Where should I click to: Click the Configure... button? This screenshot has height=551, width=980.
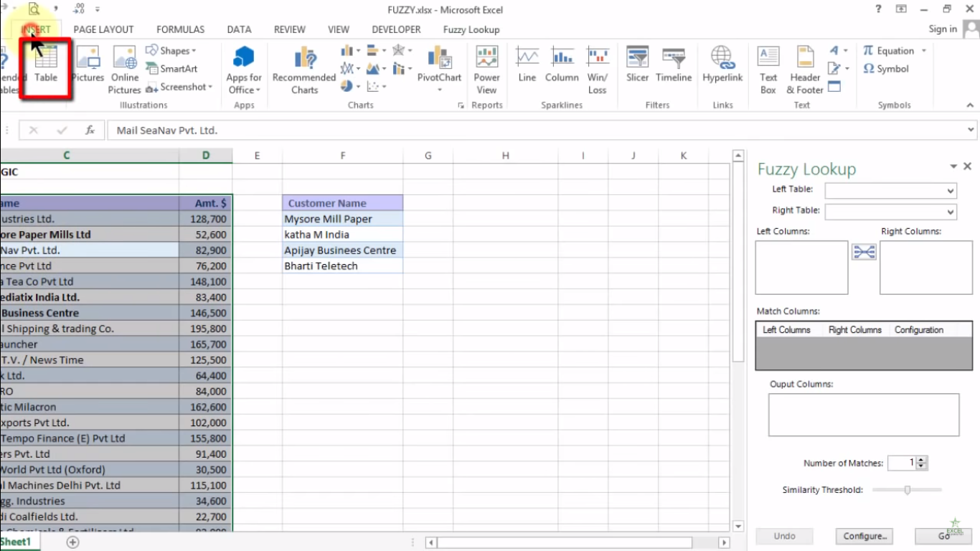[865, 536]
